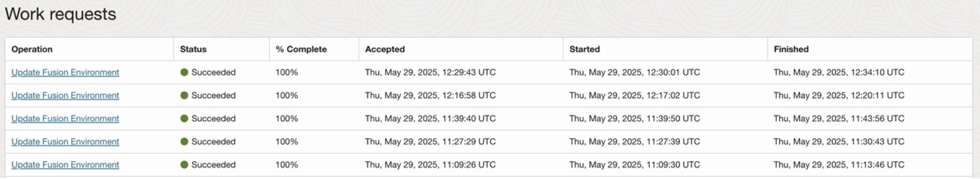This screenshot has height=179, width=980.
Task: Click the Accepted column header
Action: 385,49
